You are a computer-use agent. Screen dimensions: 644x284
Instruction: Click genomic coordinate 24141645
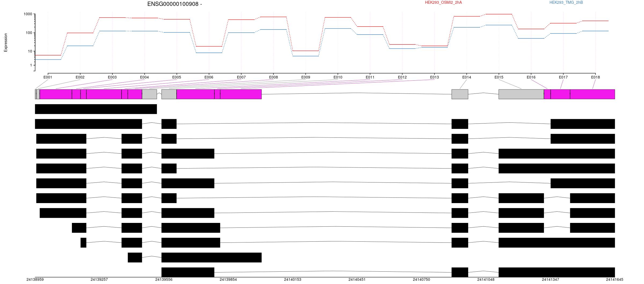click(615, 279)
